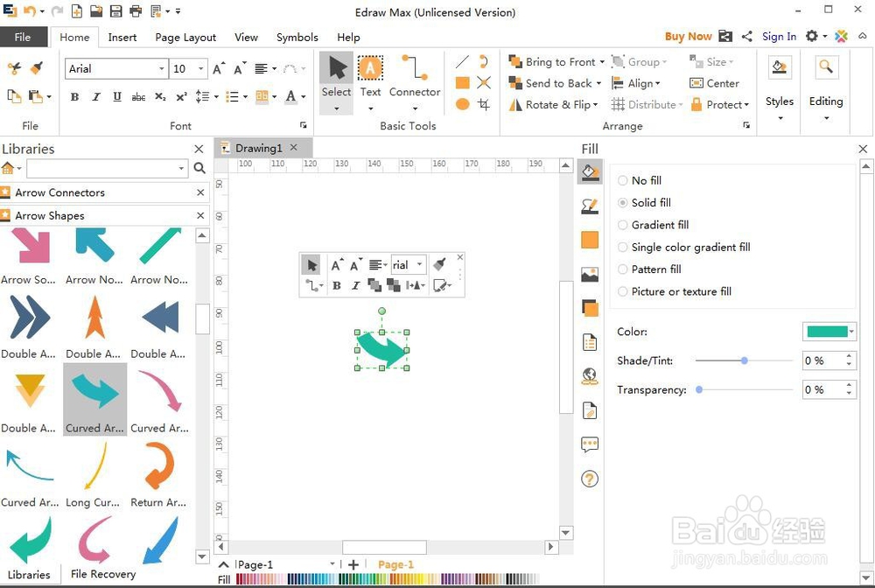Viewport: 875px width, 588px height.
Task: Adjust the Transparency slider handle
Action: point(698,389)
